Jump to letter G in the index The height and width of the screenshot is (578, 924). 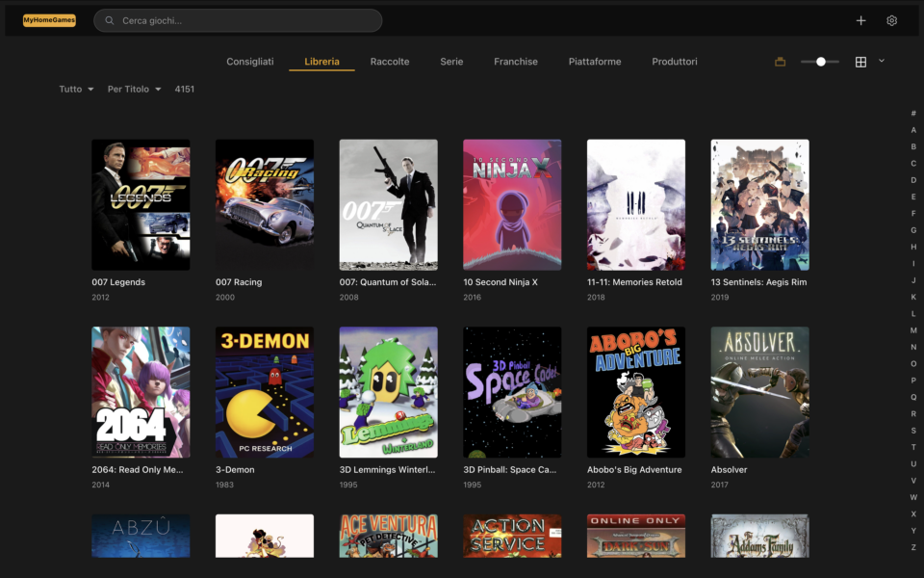coord(913,230)
